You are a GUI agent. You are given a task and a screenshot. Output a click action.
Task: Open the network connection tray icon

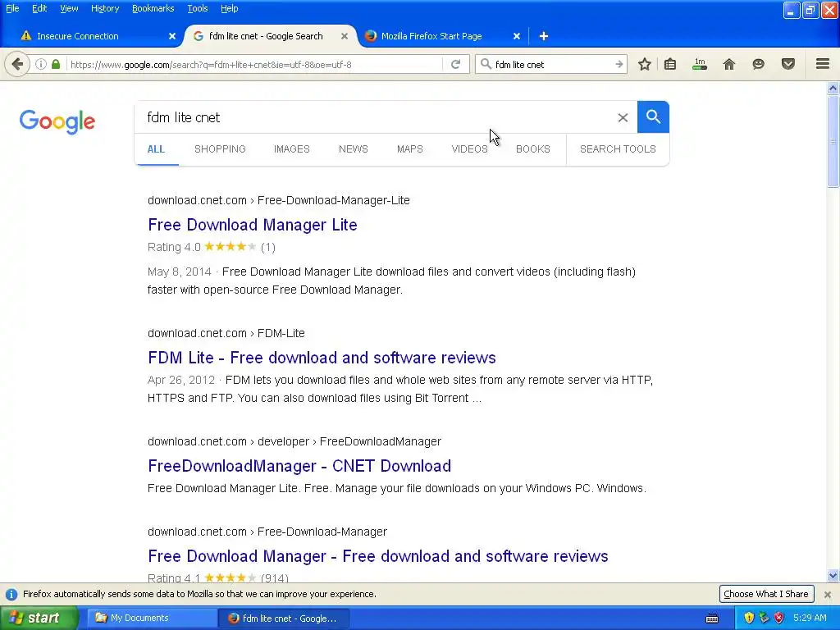[764, 619]
